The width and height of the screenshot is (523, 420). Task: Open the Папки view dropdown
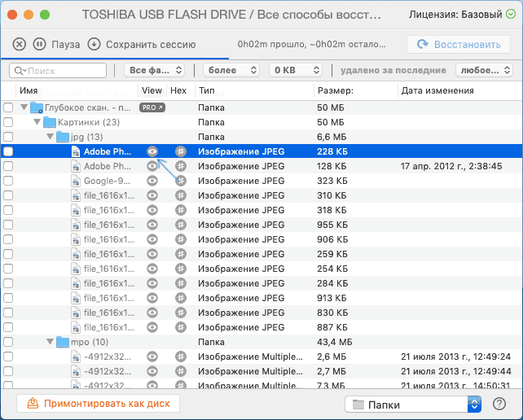[x=412, y=404]
